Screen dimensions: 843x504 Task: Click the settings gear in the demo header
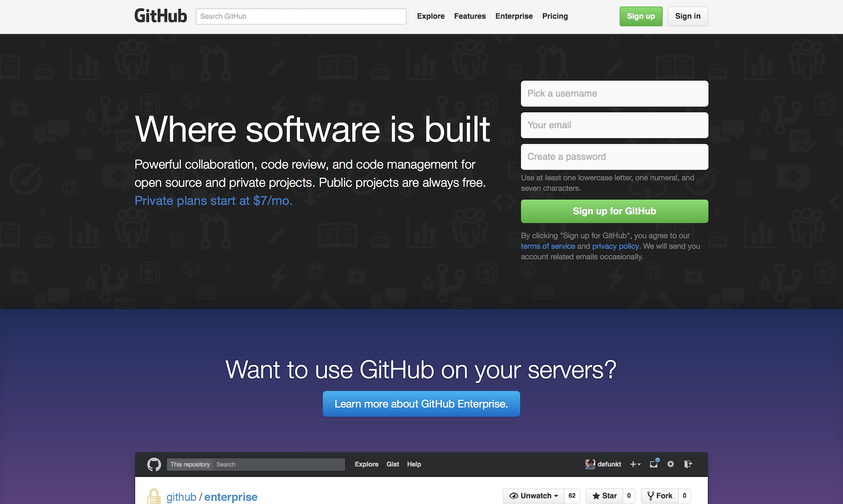(x=670, y=464)
